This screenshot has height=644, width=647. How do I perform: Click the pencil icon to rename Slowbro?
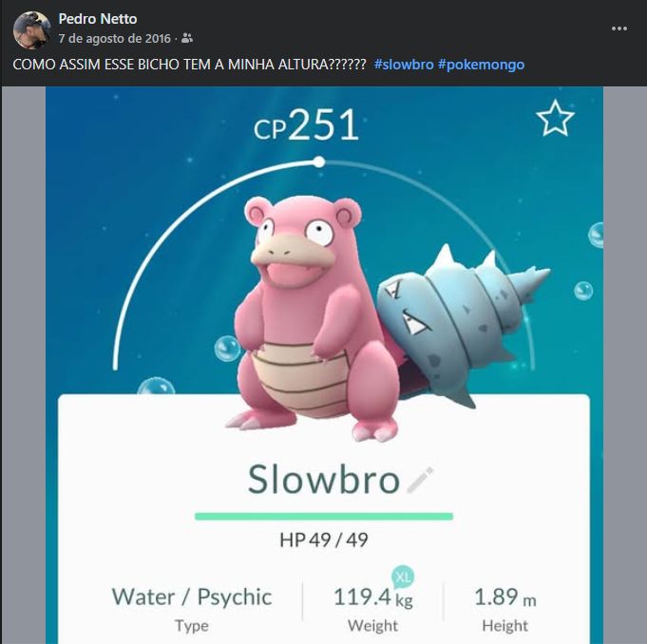pyautogui.click(x=420, y=480)
